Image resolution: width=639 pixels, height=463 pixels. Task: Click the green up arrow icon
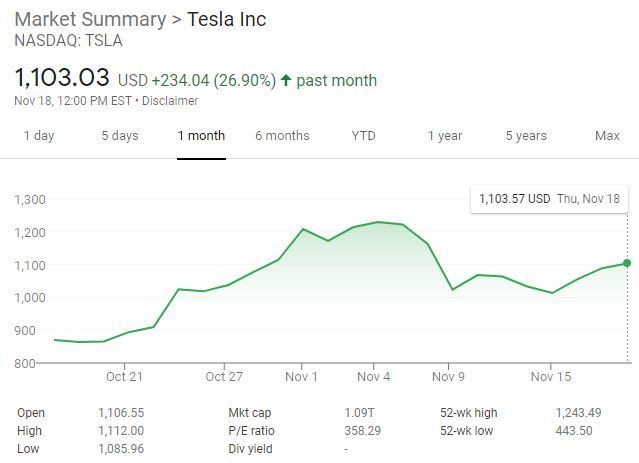coord(286,80)
